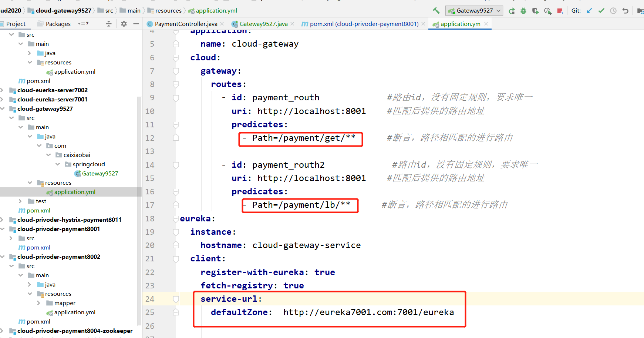The width and height of the screenshot is (644, 338).
Task: Click line number 24 in the gutter
Action: [150, 299]
